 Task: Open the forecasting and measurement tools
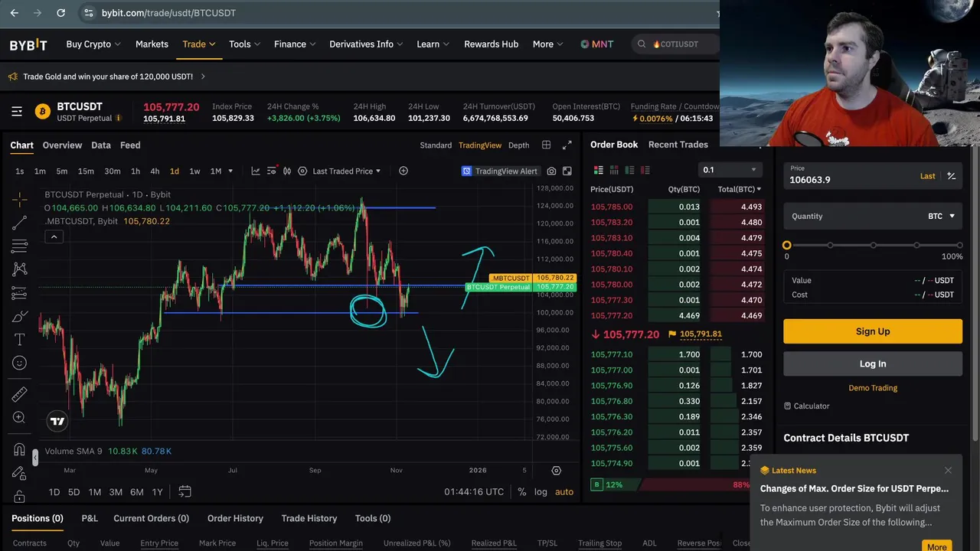coord(20,293)
